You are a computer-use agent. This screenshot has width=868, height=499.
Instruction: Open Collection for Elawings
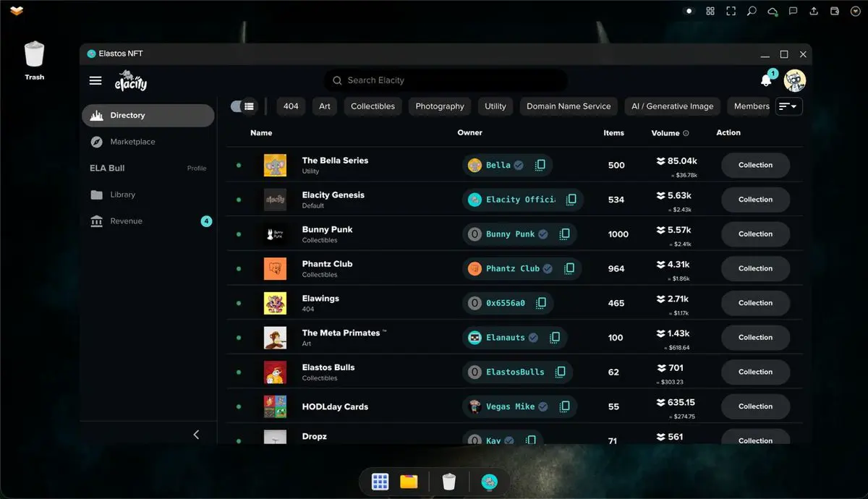(756, 303)
